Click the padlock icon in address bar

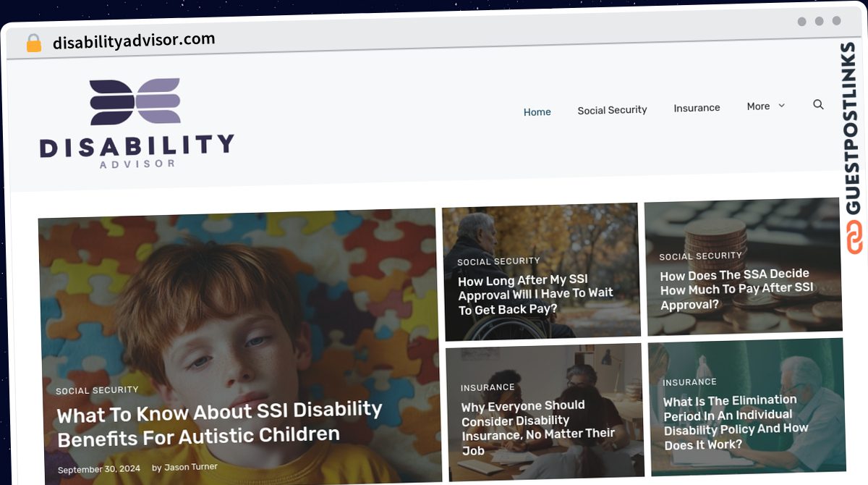coord(34,43)
